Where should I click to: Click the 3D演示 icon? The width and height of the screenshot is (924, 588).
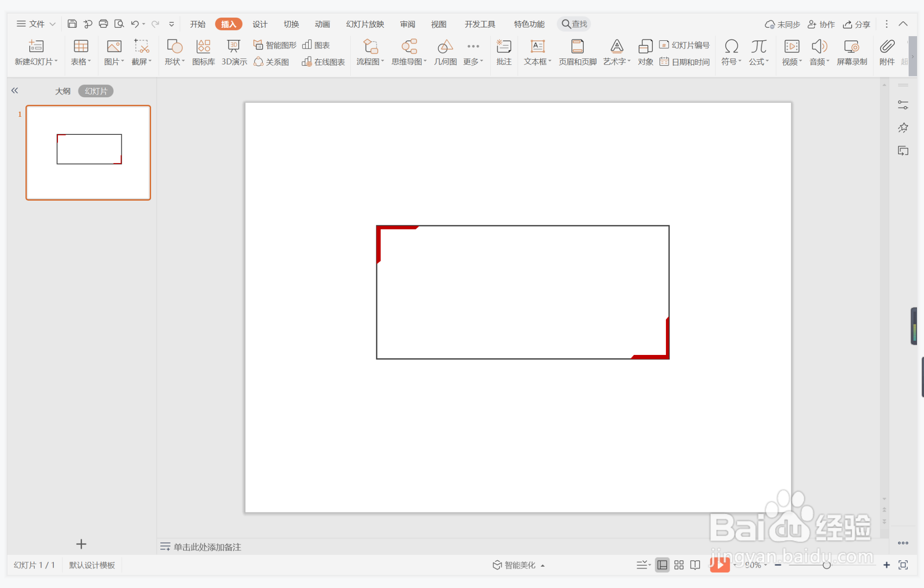pyautogui.click(x=234, y=52)
